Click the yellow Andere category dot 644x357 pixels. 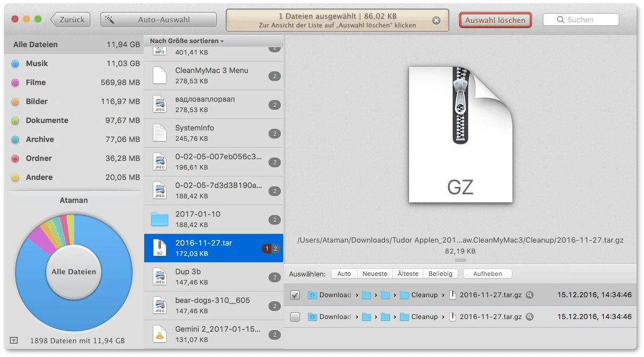(15, 178)
